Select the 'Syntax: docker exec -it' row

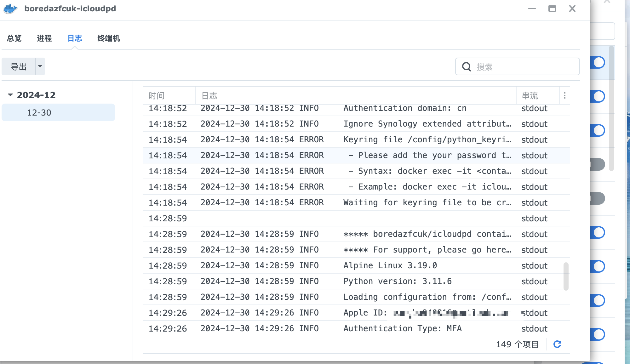pos(356,171)
